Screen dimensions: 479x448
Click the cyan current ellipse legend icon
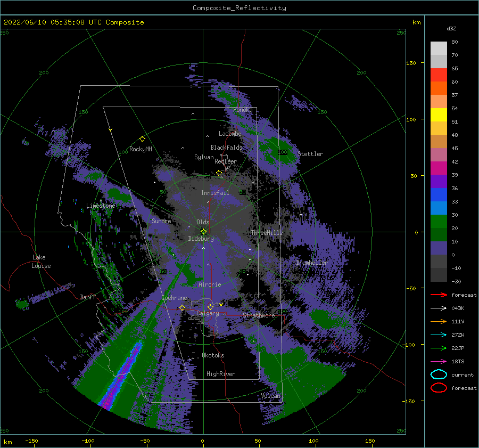[x=439, y=374]
